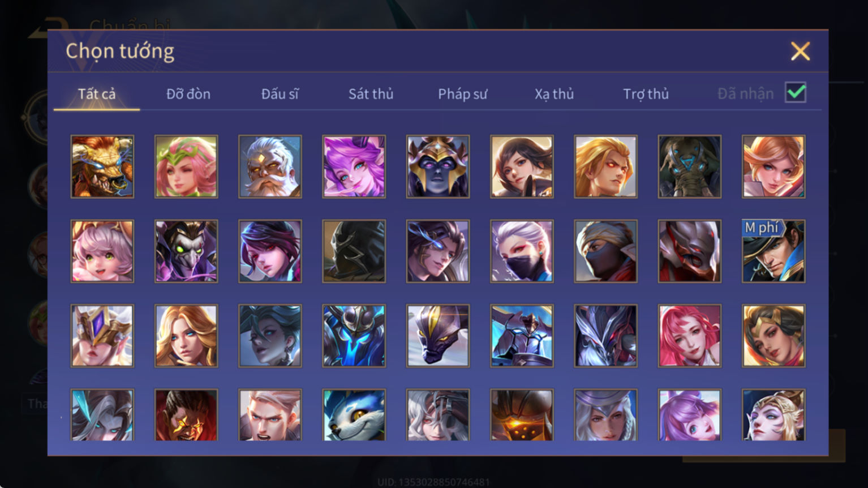Select the hero tagged 'M phí'
868x488 pixels.
coord(773,251)
